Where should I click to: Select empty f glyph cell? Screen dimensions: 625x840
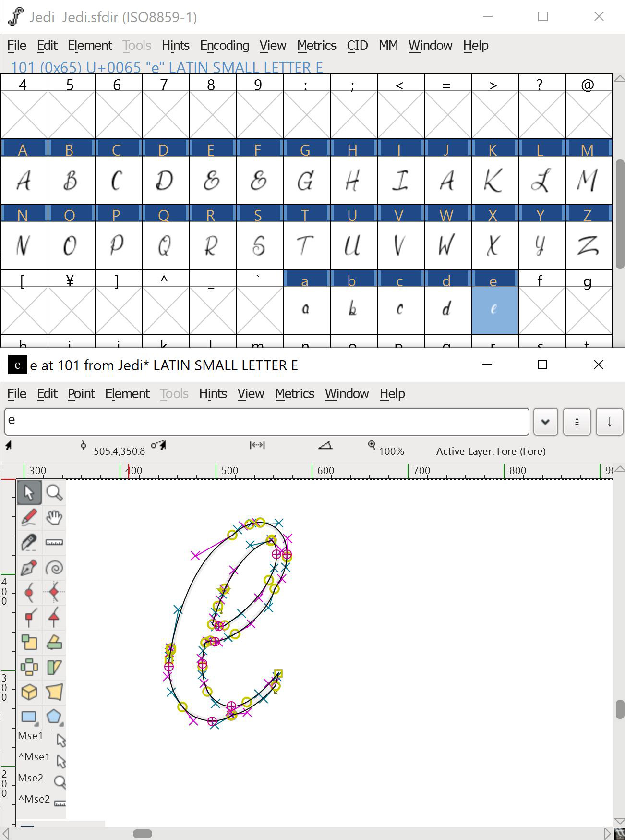[x=541, y=310]
